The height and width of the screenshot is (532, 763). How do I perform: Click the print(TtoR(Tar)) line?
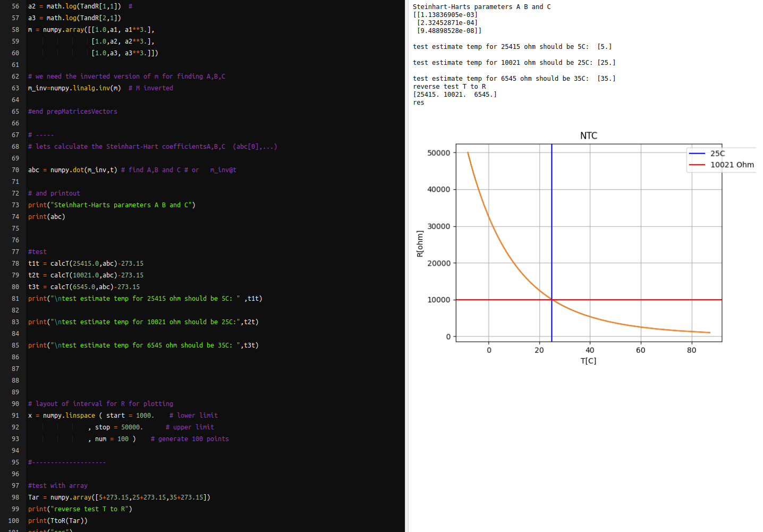[58, 521]
